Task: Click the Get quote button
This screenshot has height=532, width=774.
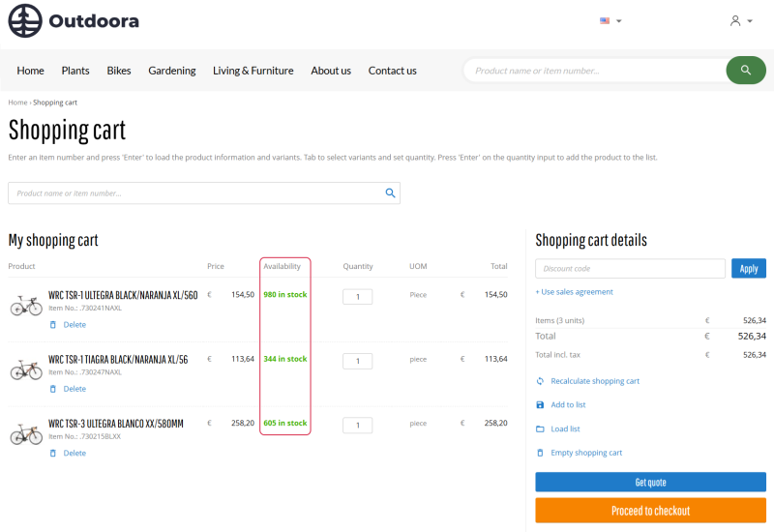Action: pyautogui.click(x=650, y=482)
